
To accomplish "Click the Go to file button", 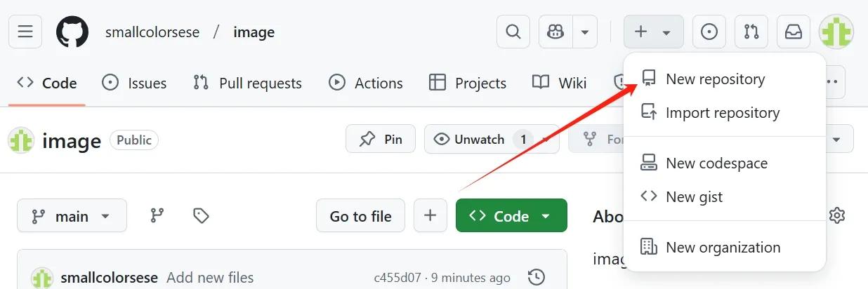I will (360, 215).
